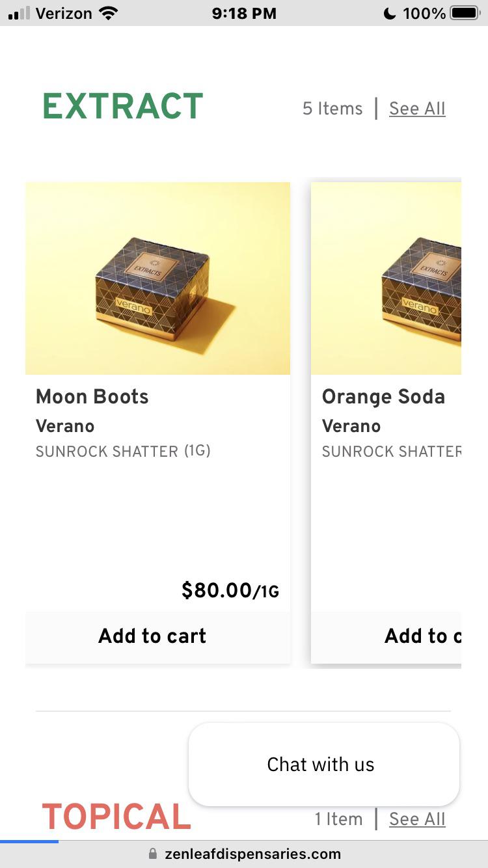This screenshot has width=488, height=868.
Task: Click the Verano brand under Orange Soda
Action: pos(351,426)
